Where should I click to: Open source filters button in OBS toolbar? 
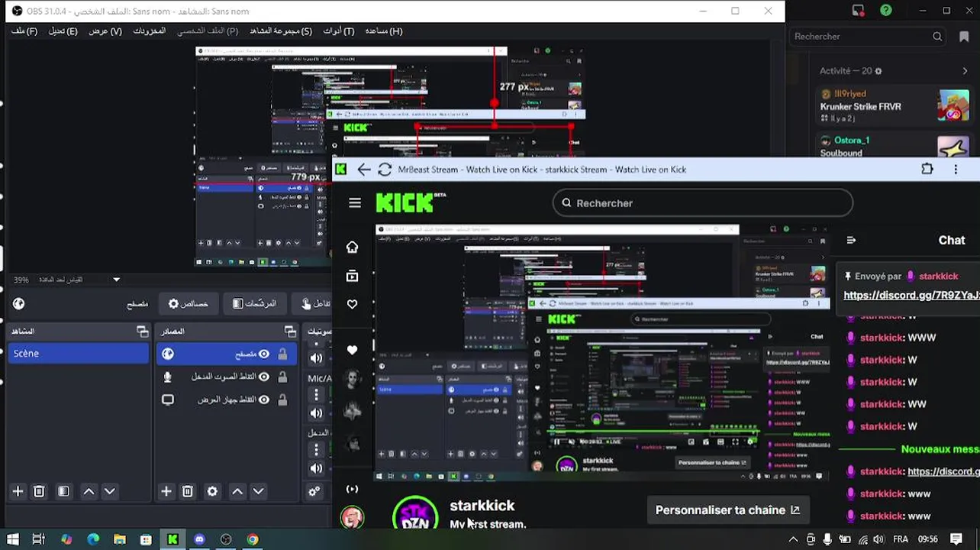point(254,304)
